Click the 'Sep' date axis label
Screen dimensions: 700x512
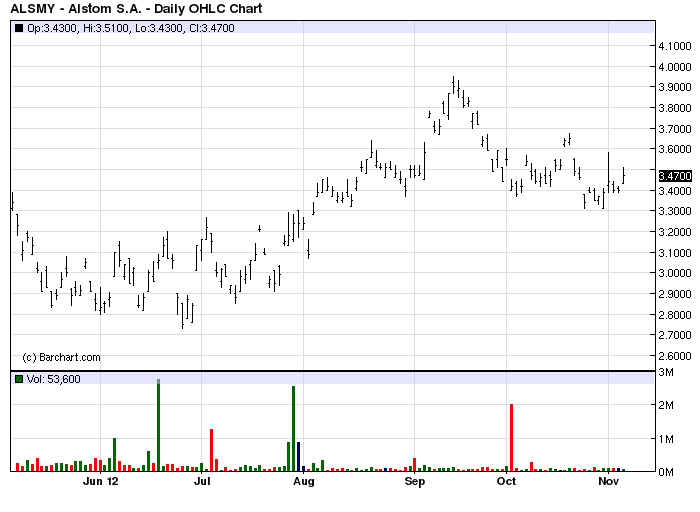click(415, 481)
